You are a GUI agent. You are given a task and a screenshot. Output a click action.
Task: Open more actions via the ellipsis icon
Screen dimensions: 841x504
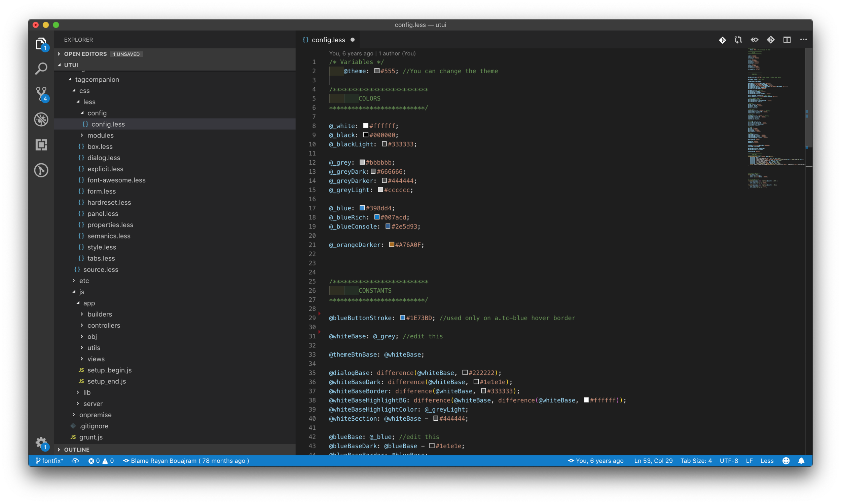pos(803,39)
